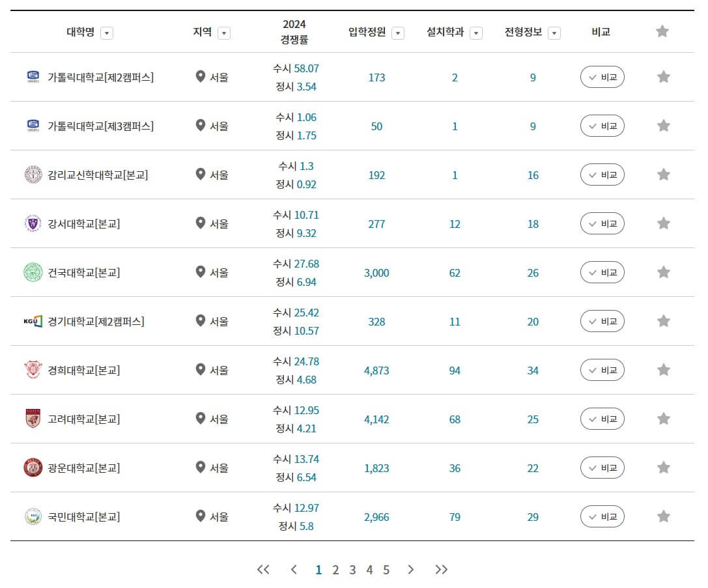708x588 pixels.
Task: Star 고려대학교[본교] row
Action: 663,419
